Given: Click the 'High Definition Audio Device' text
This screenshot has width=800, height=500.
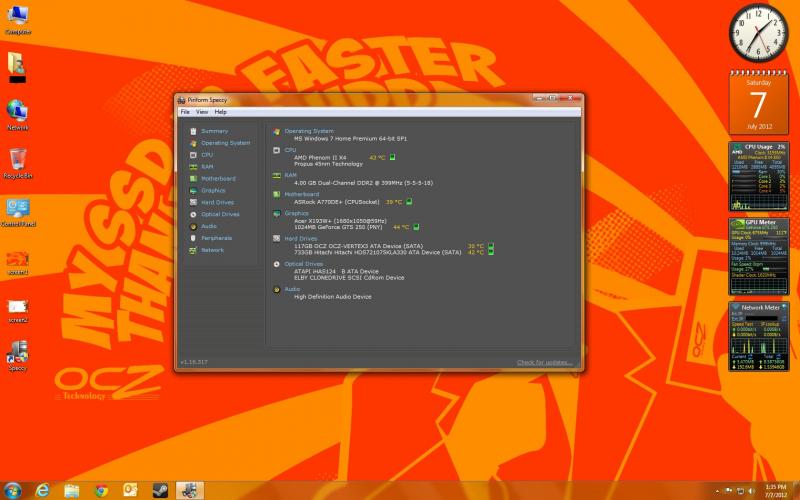Looking at the screenshot, I should tap(333, 296).
